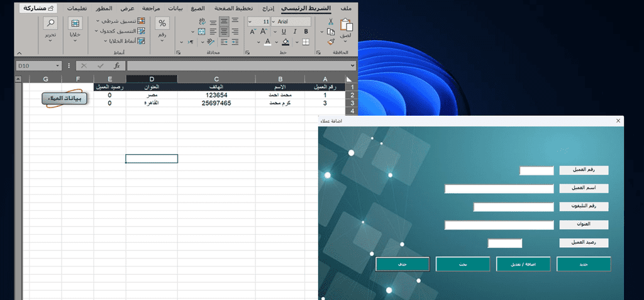Switch to the Insert (إدراج) ribbon tab

point(269,8)
